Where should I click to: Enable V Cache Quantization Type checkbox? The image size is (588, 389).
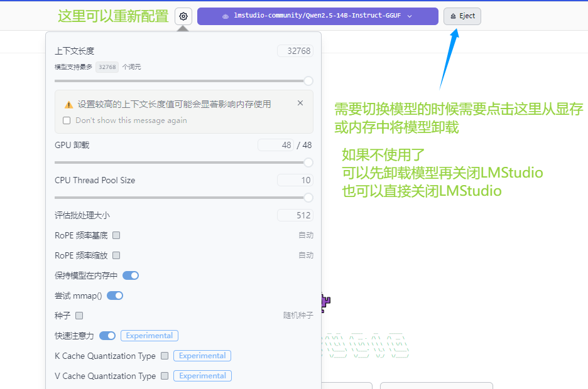tap(165, 376)
